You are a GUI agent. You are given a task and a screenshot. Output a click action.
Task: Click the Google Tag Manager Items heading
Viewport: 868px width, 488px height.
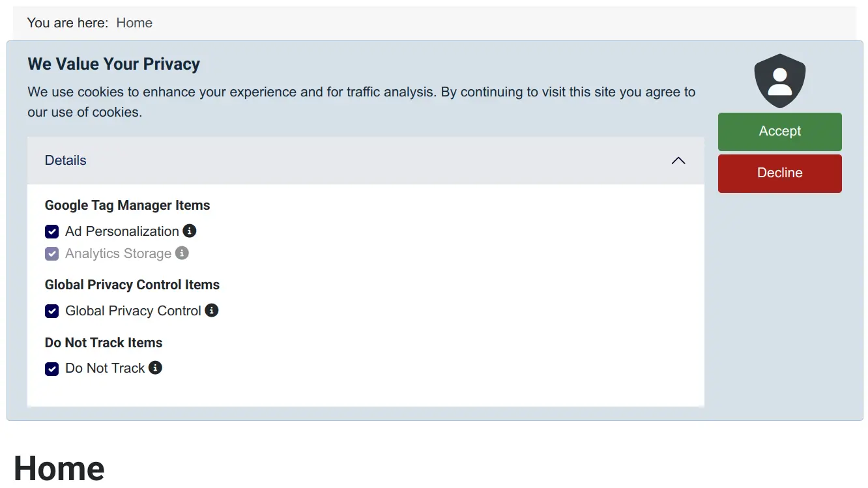[127, 205]
